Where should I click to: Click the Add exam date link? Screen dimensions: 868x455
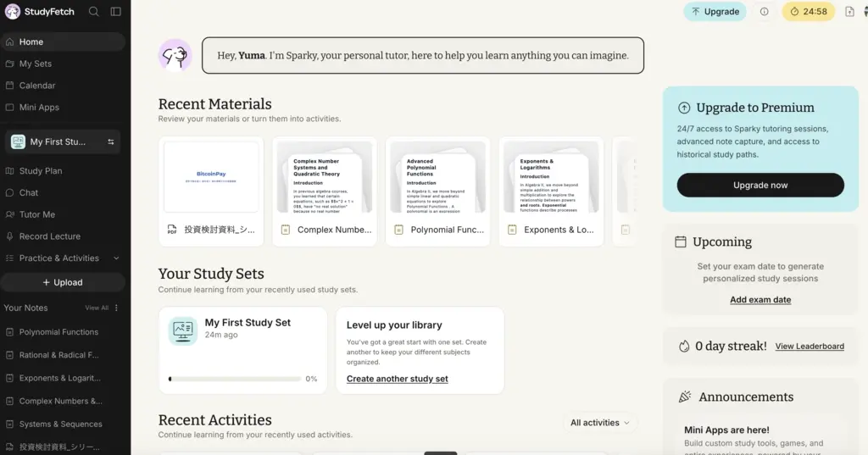click(760, 300)
